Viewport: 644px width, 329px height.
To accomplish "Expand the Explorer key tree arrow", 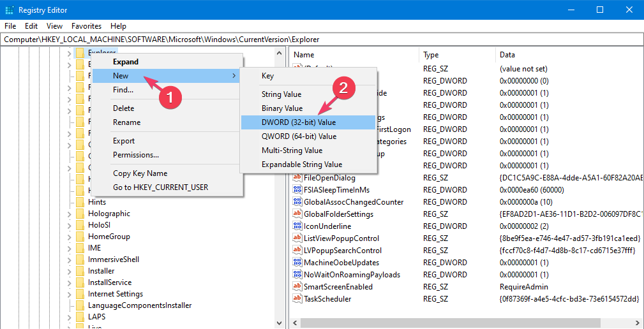I will [69, 53].
